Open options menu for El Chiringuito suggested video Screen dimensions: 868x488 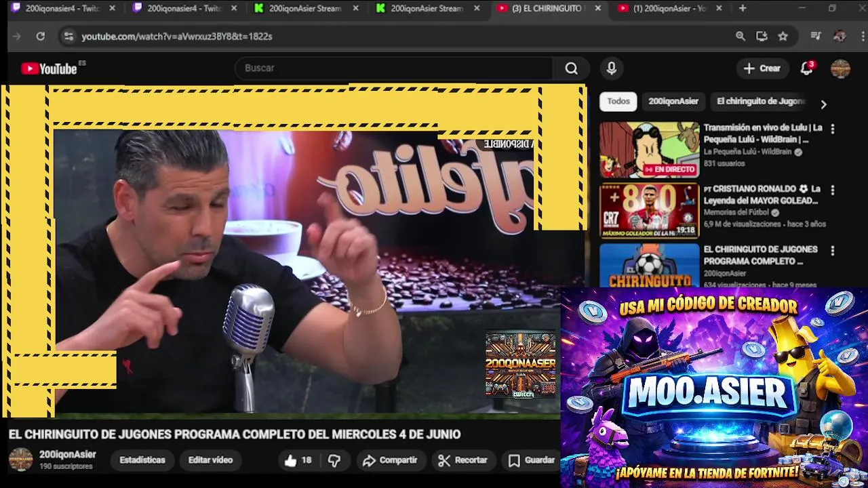click(833, 251)
